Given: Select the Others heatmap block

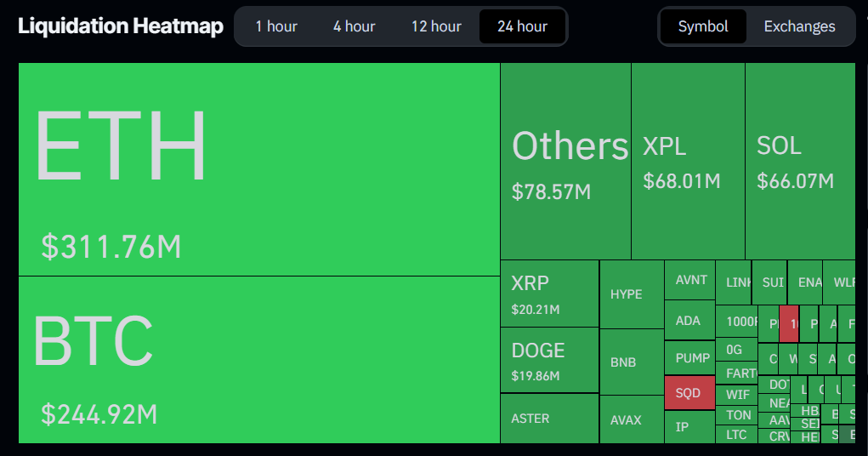Looking at the screenshot, I should 565,162.
